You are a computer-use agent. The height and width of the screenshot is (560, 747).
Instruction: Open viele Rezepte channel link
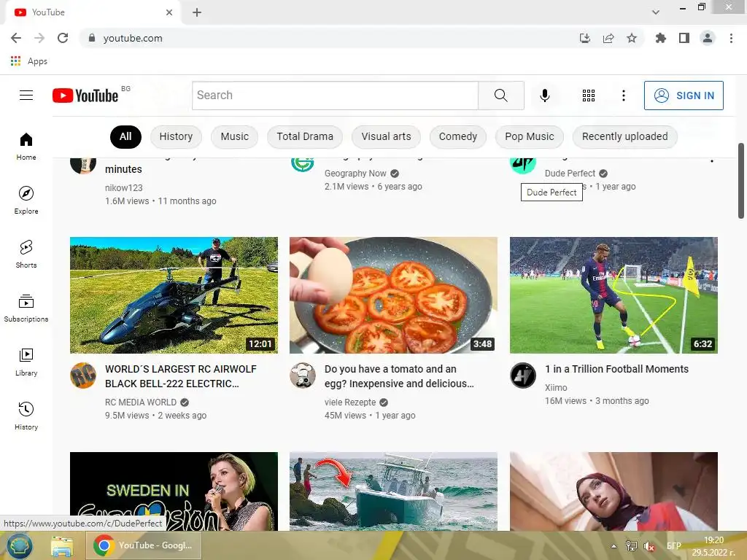[350, 402]
